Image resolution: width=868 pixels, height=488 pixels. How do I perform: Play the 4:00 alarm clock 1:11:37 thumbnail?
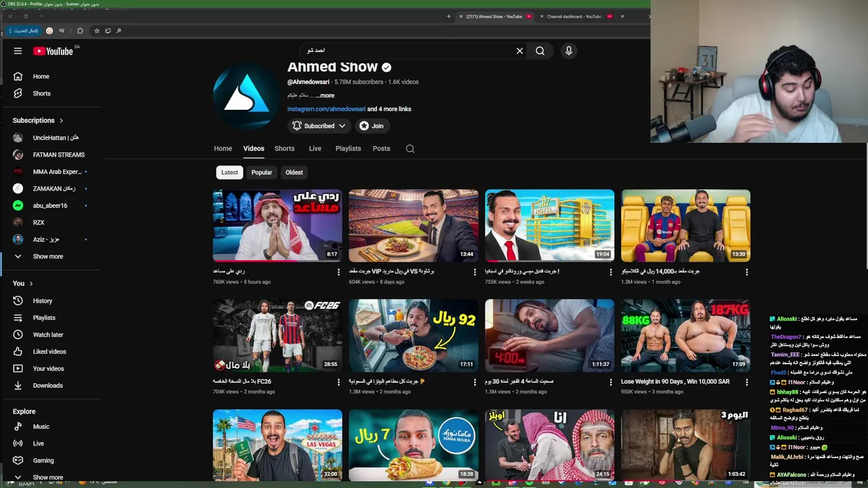pyautogui.click(x=549, y=335)
